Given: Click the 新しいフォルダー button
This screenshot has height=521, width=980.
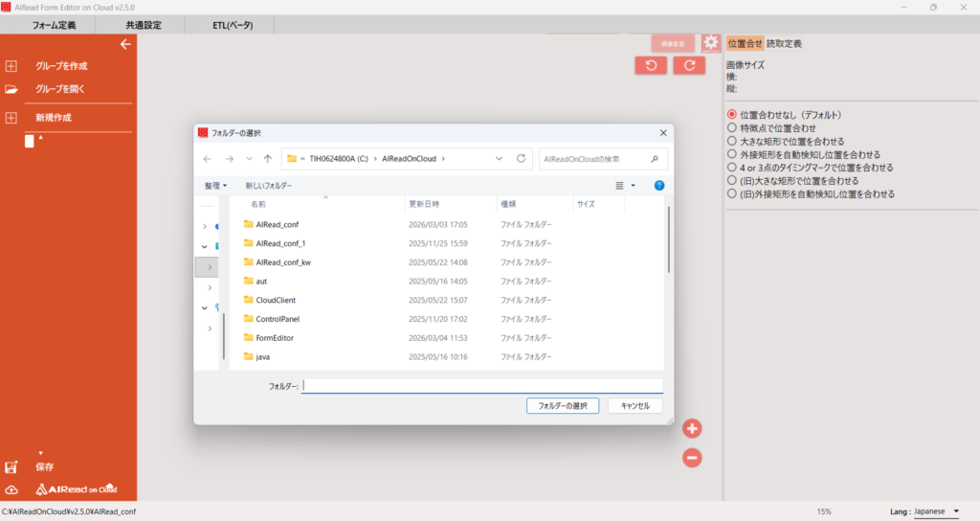Looking at the screenshot, I should coord(268,186).
